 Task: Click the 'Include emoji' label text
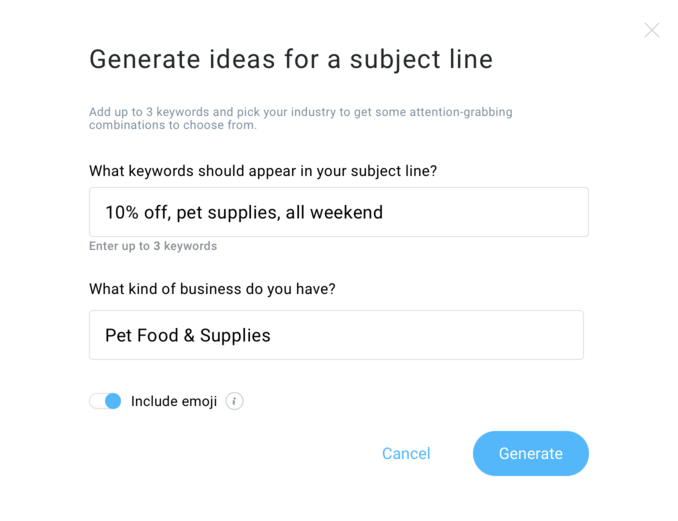(174, 401)
